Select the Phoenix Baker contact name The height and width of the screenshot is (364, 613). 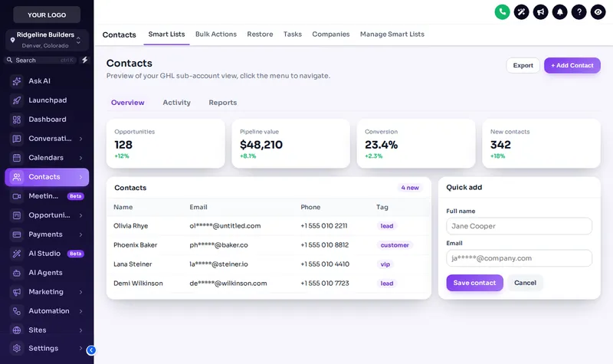click(136, 244)
